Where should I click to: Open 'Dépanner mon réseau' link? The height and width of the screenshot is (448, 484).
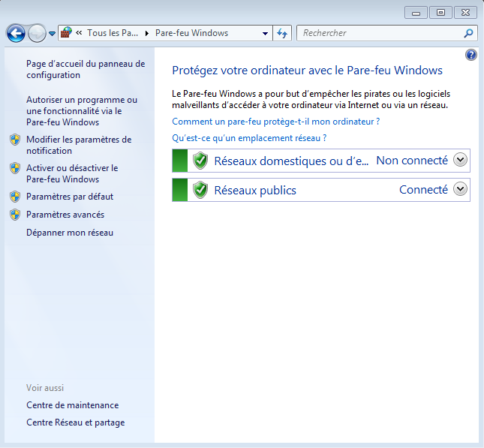tap(70, 233)
